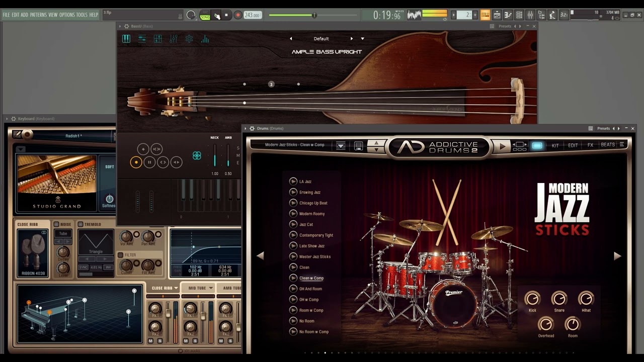Open the Drums plugin window gear options

coord(252,129)
